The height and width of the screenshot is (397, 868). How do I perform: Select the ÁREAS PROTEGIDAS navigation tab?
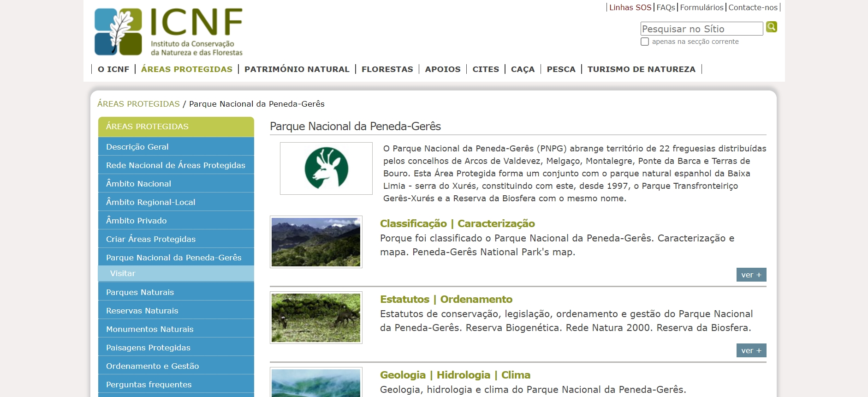pos(187,69)
